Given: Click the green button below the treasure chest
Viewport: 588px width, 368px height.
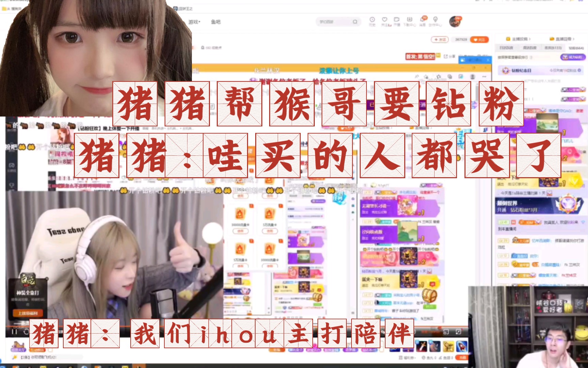Looking at the screenshot, I should pyautogui.click(x=429, y=306).
